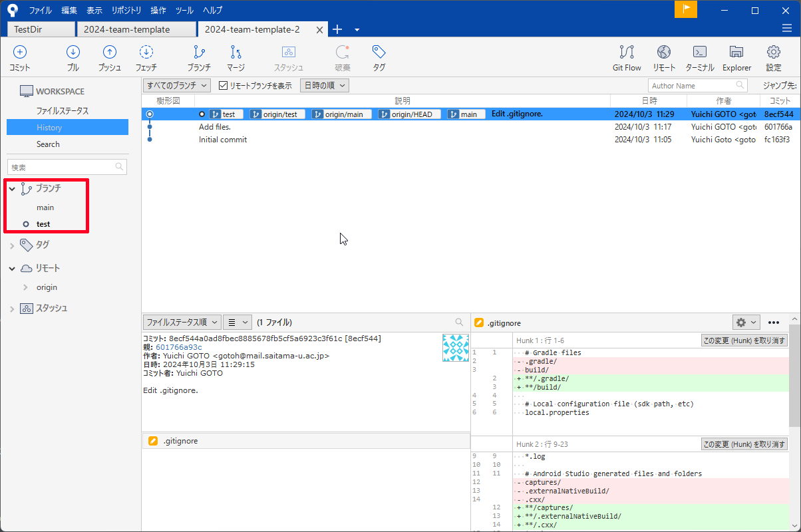Screen dimensions: 801x532
Task: Click the Stash (スタッシュ) toolbar icon
Action: point(289,52)
